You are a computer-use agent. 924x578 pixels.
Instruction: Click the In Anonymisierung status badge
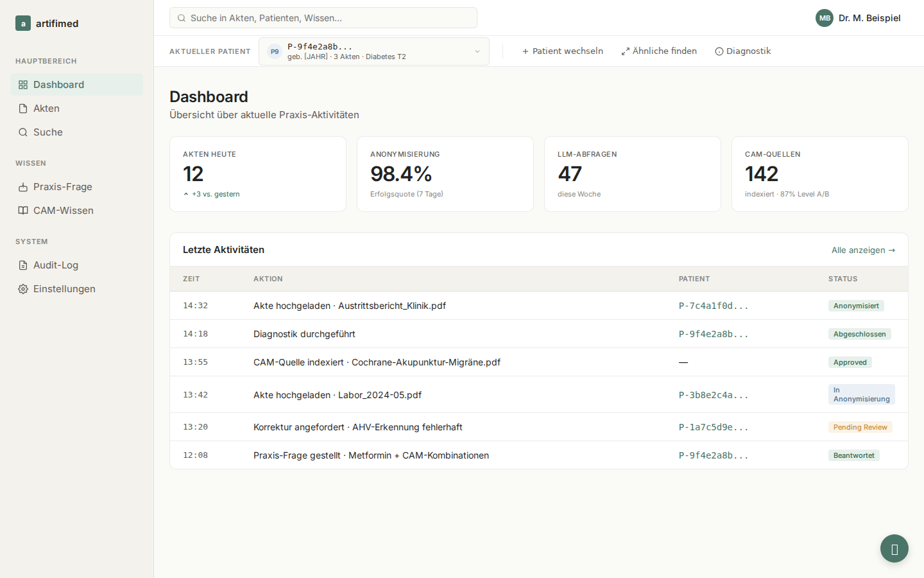861,394
